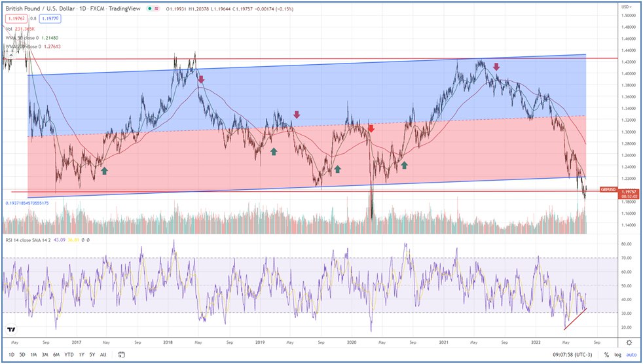Click the red down arrow near mid-2021
The height and width of the screenshot is (364, 643).
(x=496, y=67)
